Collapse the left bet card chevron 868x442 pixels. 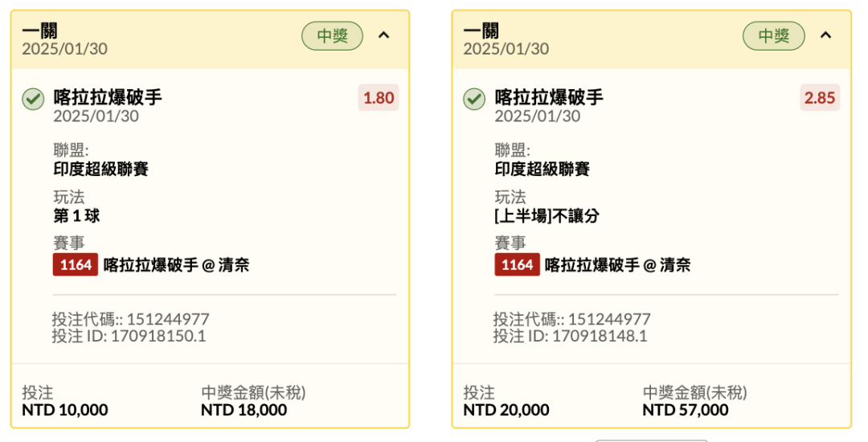pos(383,35)
